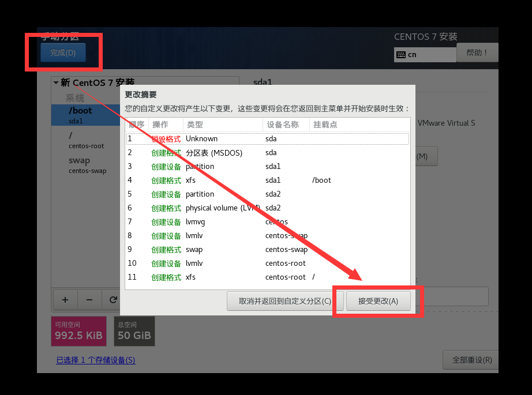The image size is (532, 395).
Task: Remove selected partition using the − icon
Action: [x=89, y=300]
